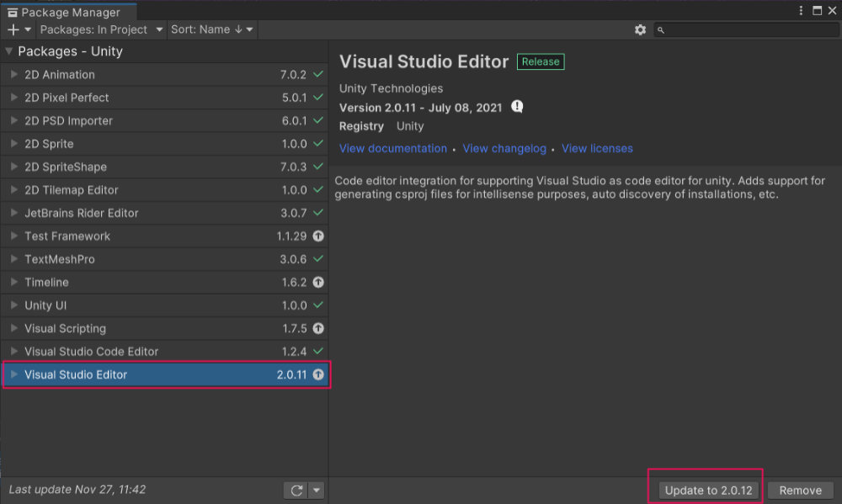Open the Packages: In Project dropdown
The height and width of the screenshot is (504, 842).
101,29
